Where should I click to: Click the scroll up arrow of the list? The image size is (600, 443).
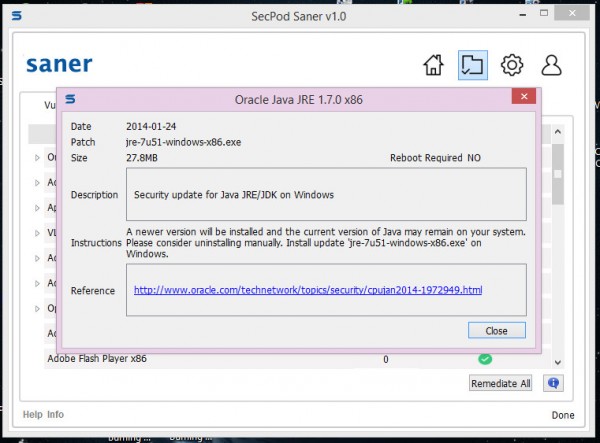(558, 132)
